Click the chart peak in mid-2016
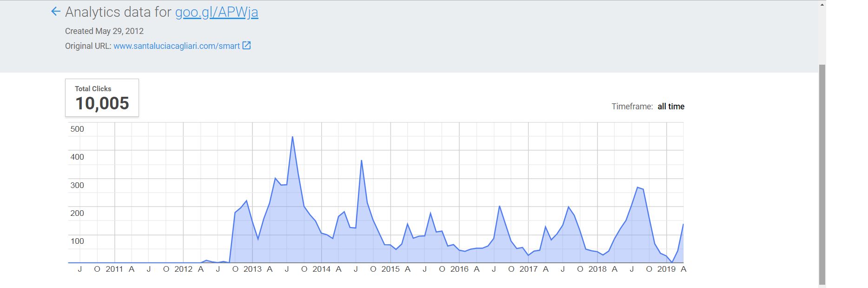The image size is (868, 288). click(x=499, y=206)
